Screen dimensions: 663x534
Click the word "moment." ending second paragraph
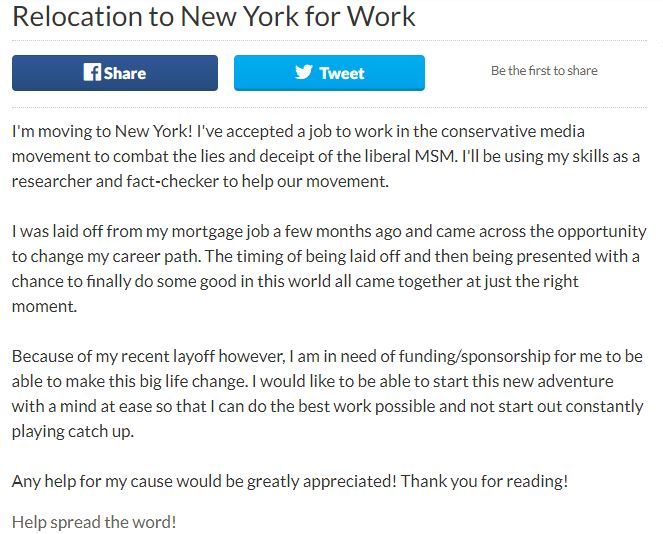42,306
